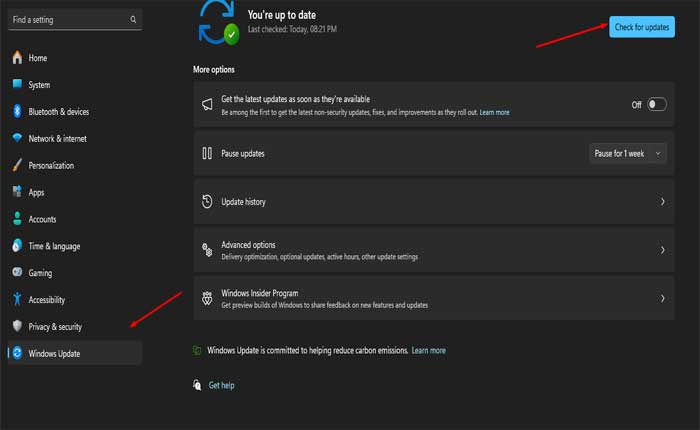Image resolution: width=700 pixels, height=430 pixels.
Task: Click the megaphone icon for latest updates
Action: click(207, 104)
